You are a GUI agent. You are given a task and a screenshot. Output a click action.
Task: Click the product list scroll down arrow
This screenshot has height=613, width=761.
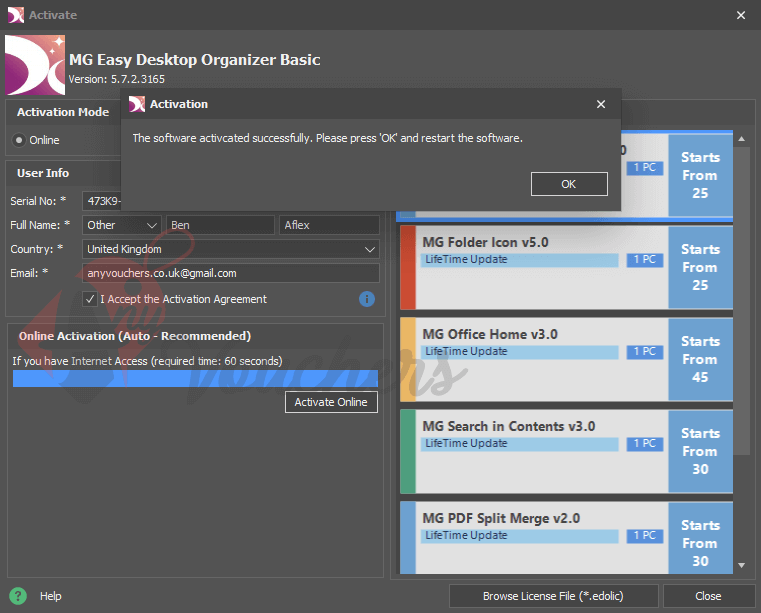coord(742,565)
